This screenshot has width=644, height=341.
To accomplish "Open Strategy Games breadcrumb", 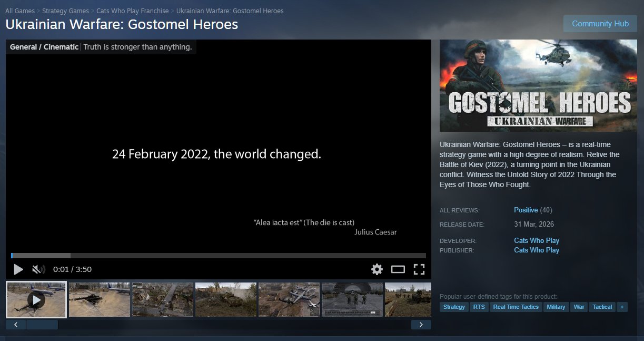I will pyautogui.click(x=65, y=11).
